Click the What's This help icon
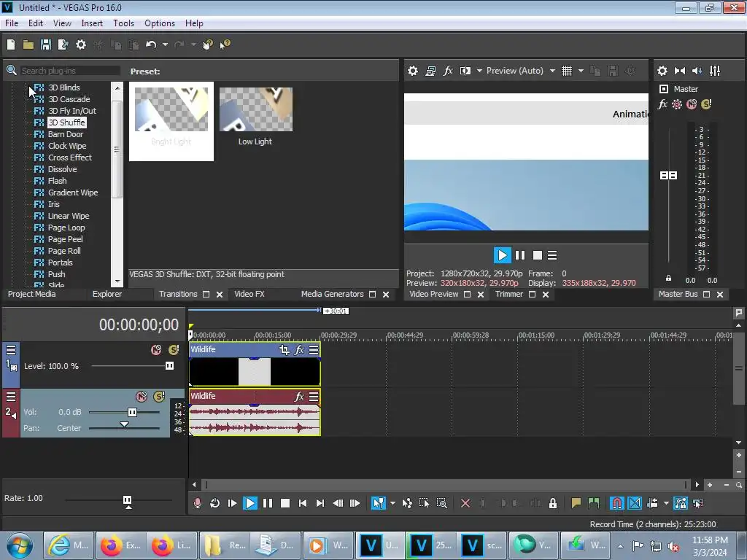The width and height of the screenshot is (747, 560). [225, 44]
